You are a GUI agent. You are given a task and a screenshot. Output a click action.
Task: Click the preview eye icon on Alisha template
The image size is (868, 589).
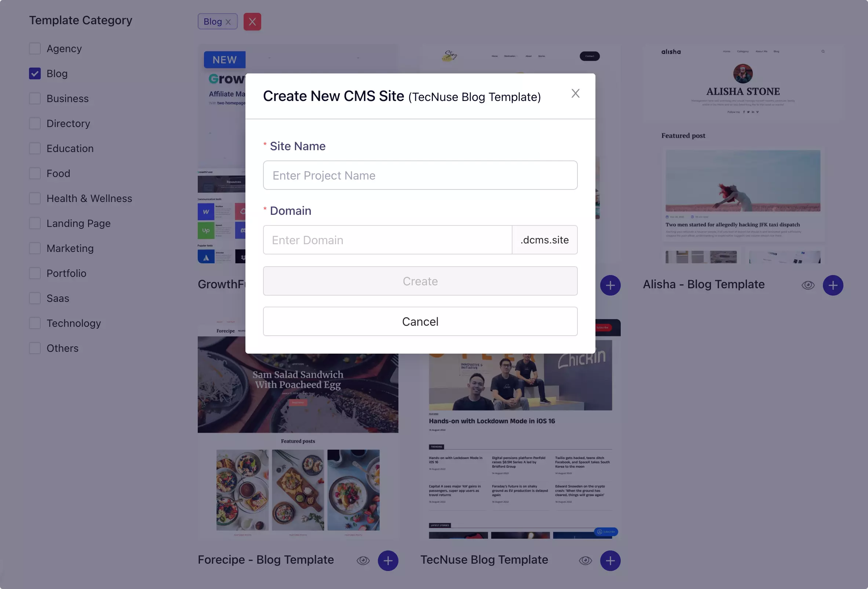pos(808,285)
